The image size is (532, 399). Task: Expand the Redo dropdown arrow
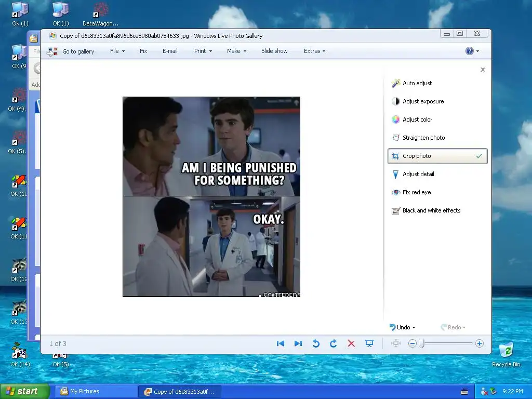tap(464, 328)
